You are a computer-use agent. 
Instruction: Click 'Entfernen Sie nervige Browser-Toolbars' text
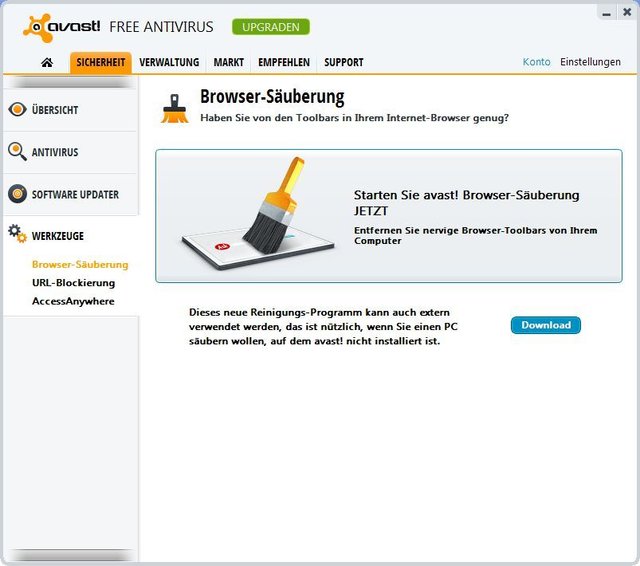pos(476,235)
